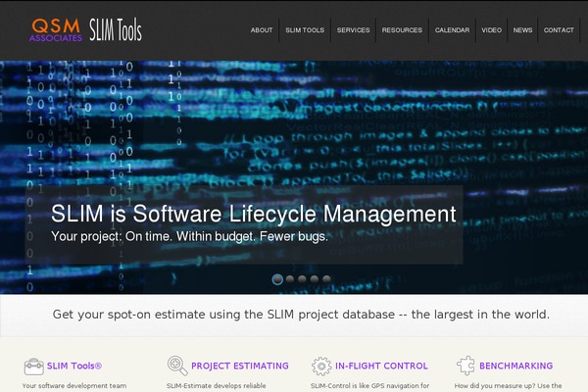Open the SLIM Tools navigation menu

coord(305,30)
